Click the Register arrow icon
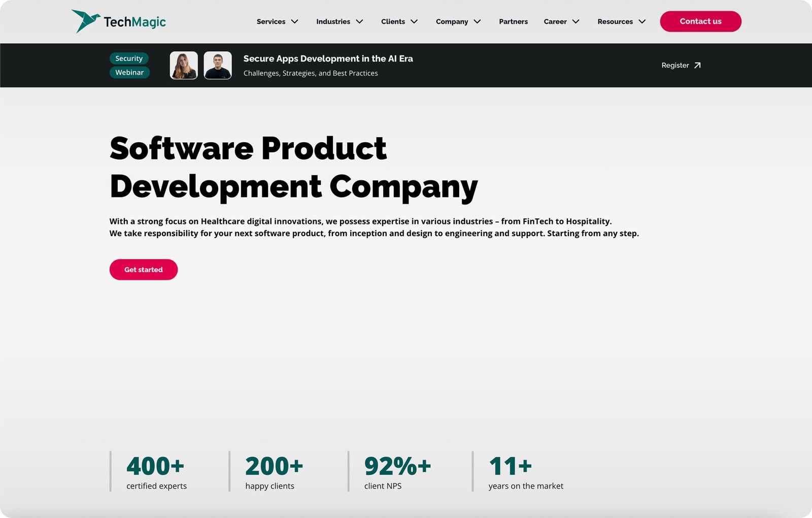 click(697, 66)
